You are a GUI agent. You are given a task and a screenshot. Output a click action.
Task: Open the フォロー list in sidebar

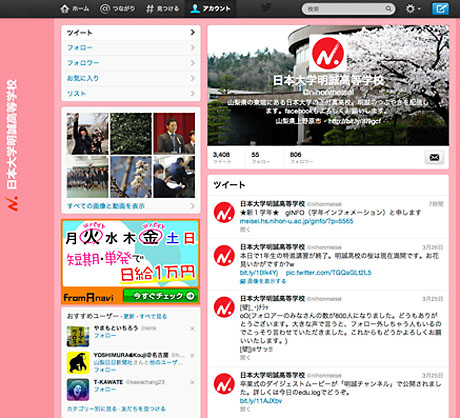[131, 48]
